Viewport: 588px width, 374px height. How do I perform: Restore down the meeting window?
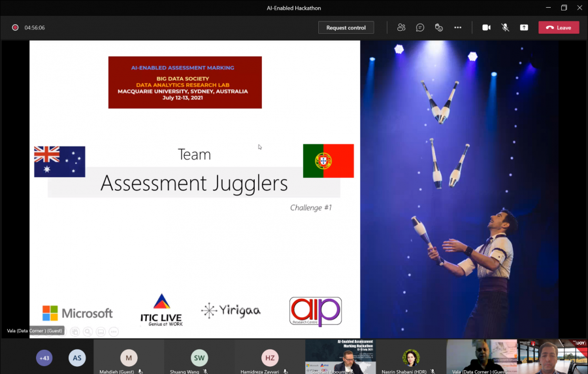(564, 7)
